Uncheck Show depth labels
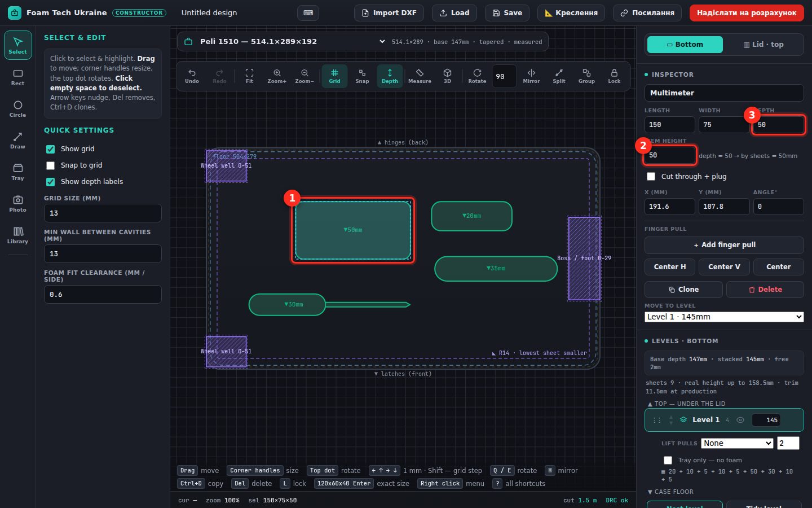 pyautogui.click(x=50, y=182)
